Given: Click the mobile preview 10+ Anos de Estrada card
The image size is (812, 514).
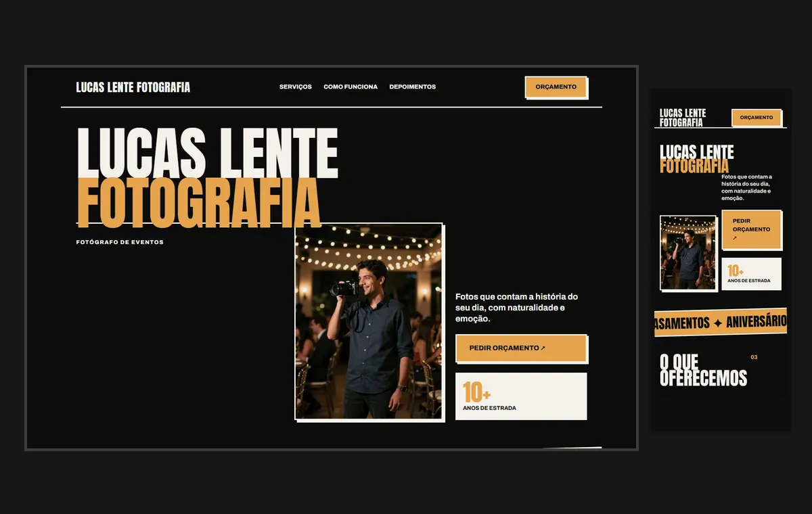Looking at the screenshot, I should pyautogui.click(x=751, y=274).
